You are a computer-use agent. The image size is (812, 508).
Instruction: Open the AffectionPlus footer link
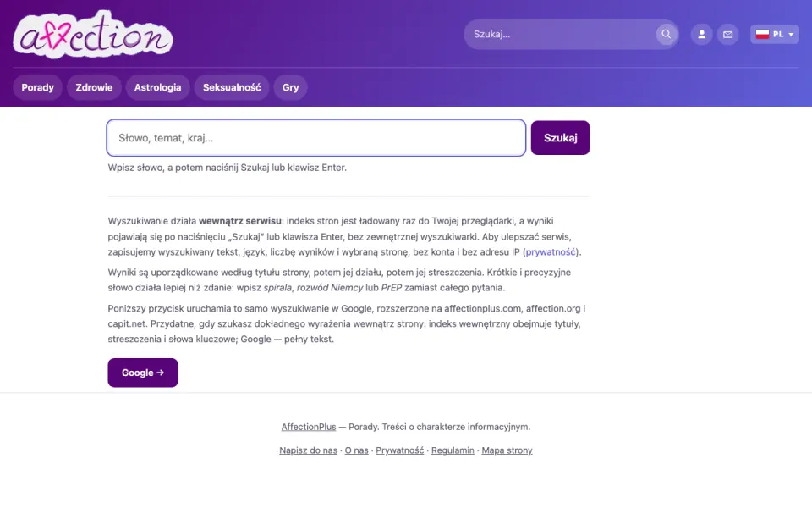(x=309, y=427)
